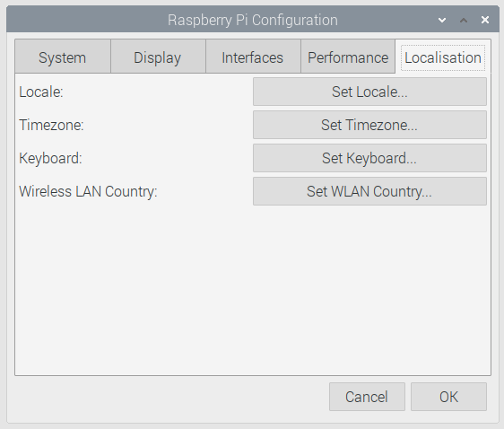504x429 pixels.
Task: Click the empty area below WLAN Country
Action: coord(253,289)
